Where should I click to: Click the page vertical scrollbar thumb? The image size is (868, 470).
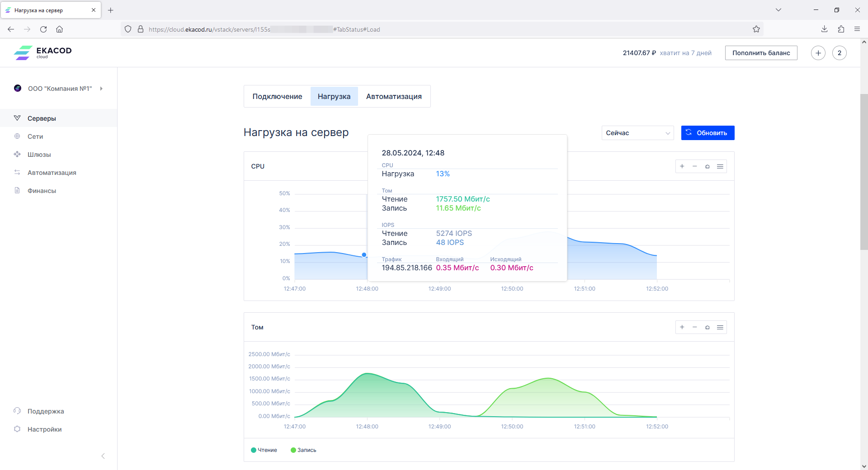(x=864, y=172)
